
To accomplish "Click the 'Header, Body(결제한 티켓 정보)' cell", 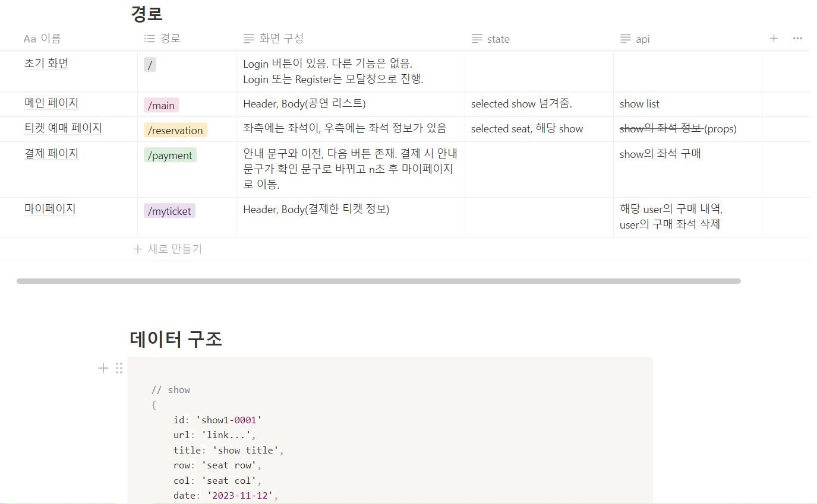I will point(351,217).
